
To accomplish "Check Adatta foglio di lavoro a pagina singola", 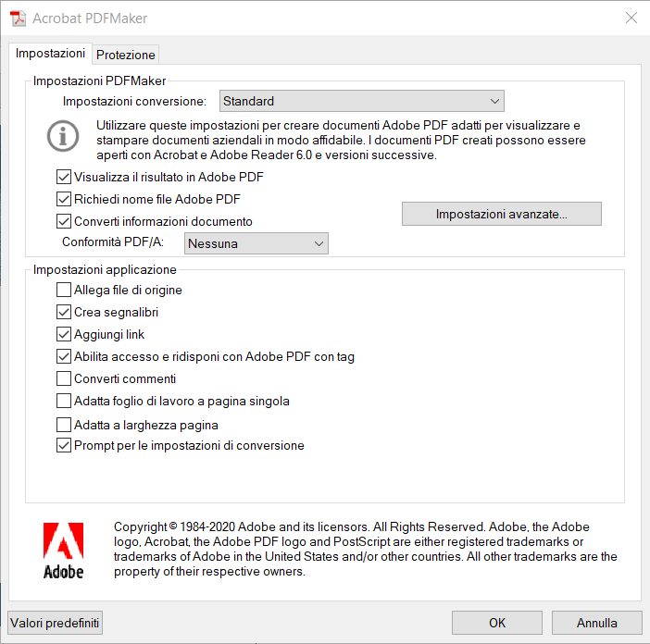I will (x=64, y=401).
